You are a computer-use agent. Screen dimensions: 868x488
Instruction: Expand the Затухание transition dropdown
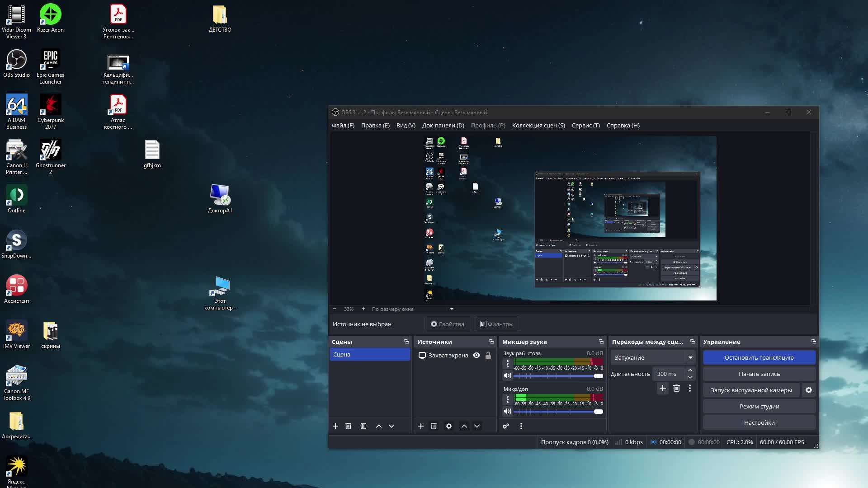click(x=690, y=357)
